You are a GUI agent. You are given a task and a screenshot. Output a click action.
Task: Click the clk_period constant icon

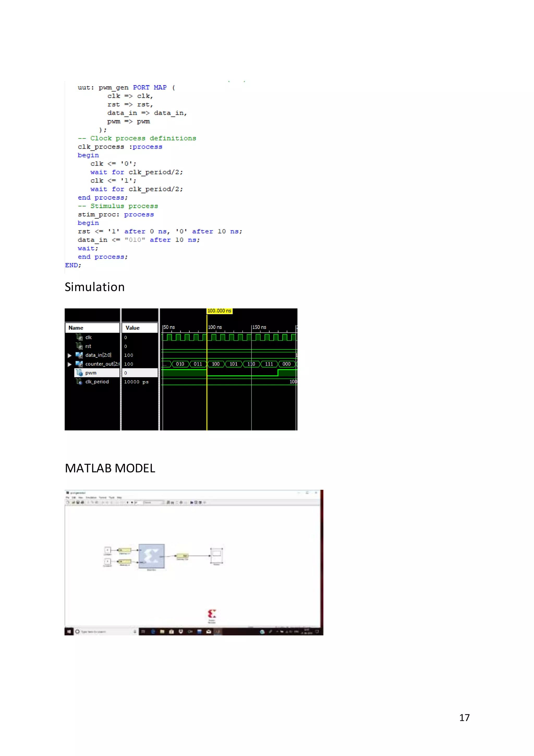(79, 381)
